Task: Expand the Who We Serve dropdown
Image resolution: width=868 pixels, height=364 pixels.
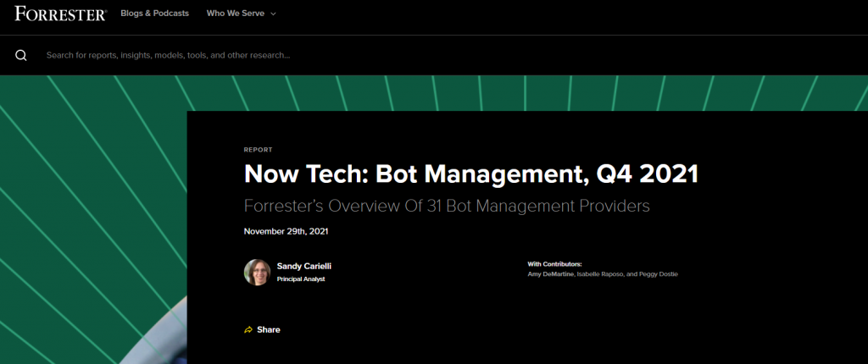Action: point(242,14)
